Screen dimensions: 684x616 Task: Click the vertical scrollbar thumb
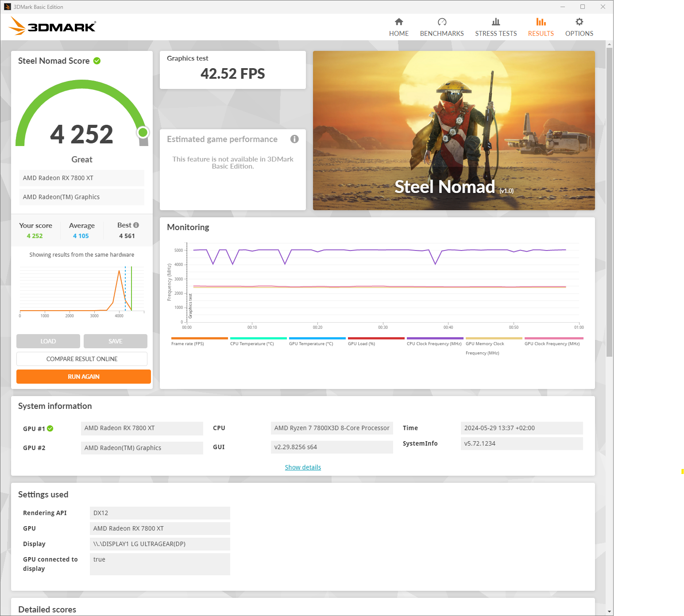click(x=610, y=201)
